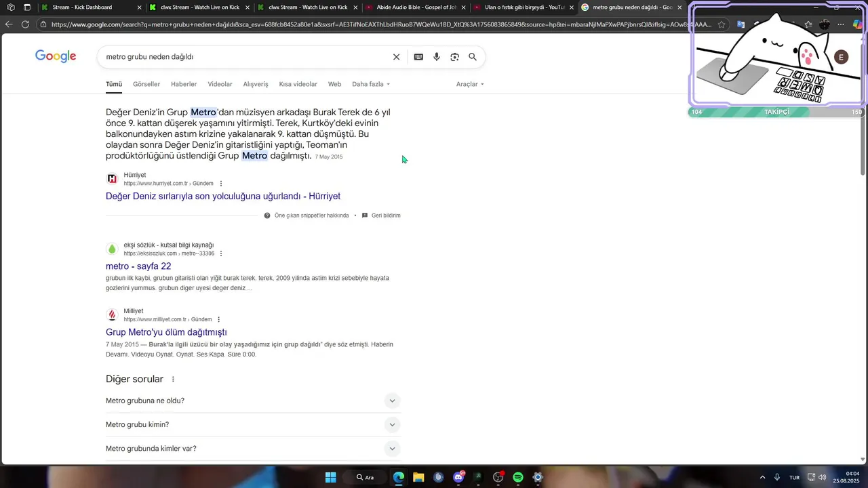Viewport: 868px width, 488px height.
Task: Close the Stream - Kick Dashboard tab
Action: (x=140, y=7)
